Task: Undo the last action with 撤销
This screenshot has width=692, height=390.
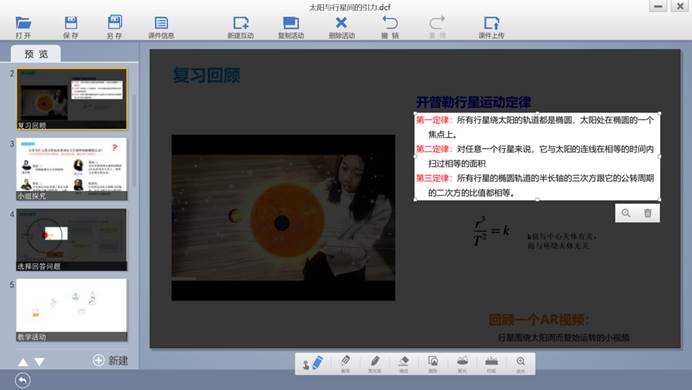Action: 390,27
